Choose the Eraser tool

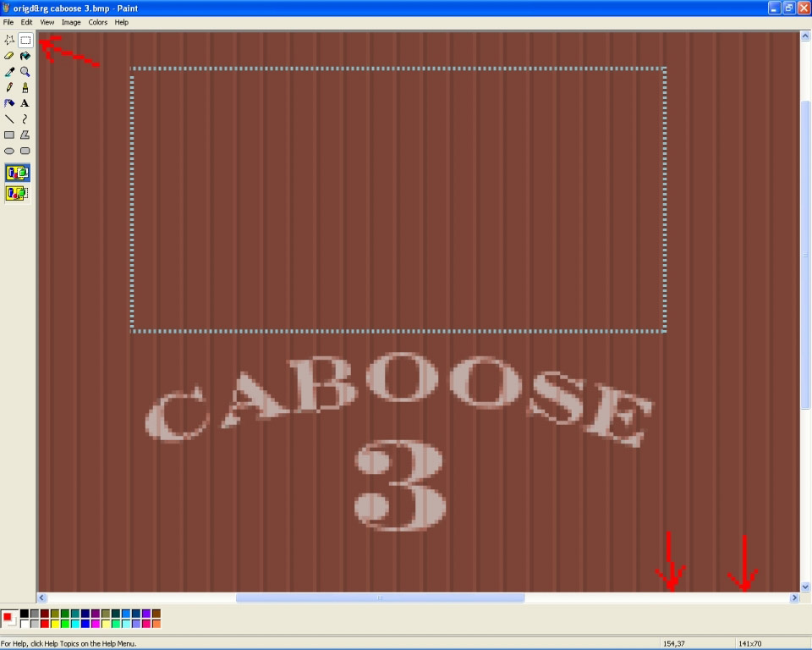(9, 56)
